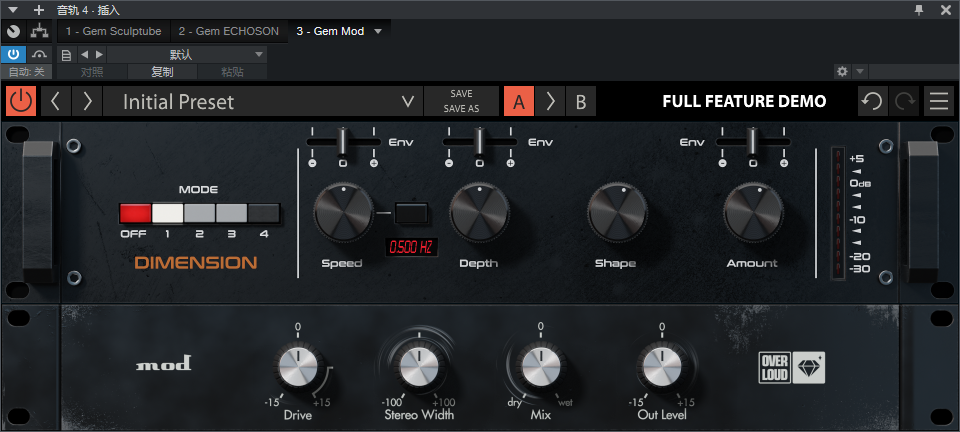The height and width of the screenshot is (432, 960).
Task: Open the Initial Preset dropdown list
Action: tap(263, 101)
